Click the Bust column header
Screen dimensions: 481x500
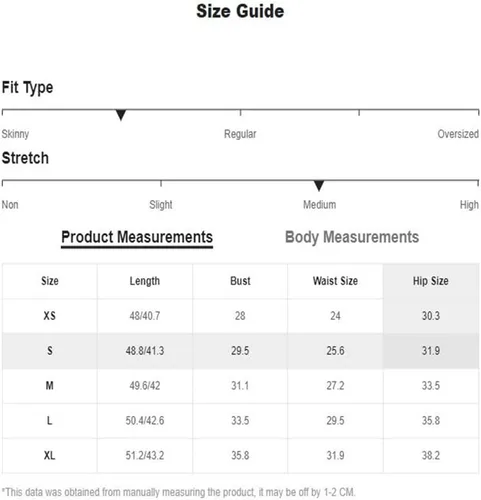coord(240,281)
